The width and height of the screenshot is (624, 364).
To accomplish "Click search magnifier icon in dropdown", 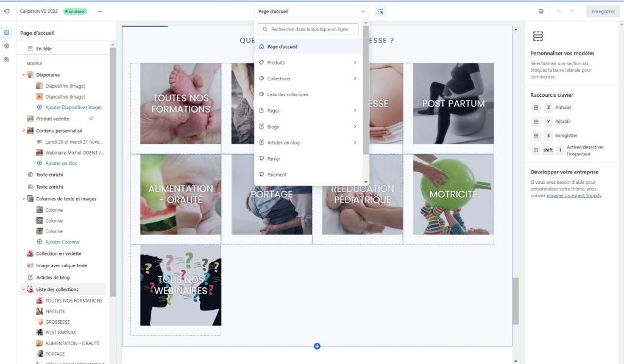I will [265, 29].
